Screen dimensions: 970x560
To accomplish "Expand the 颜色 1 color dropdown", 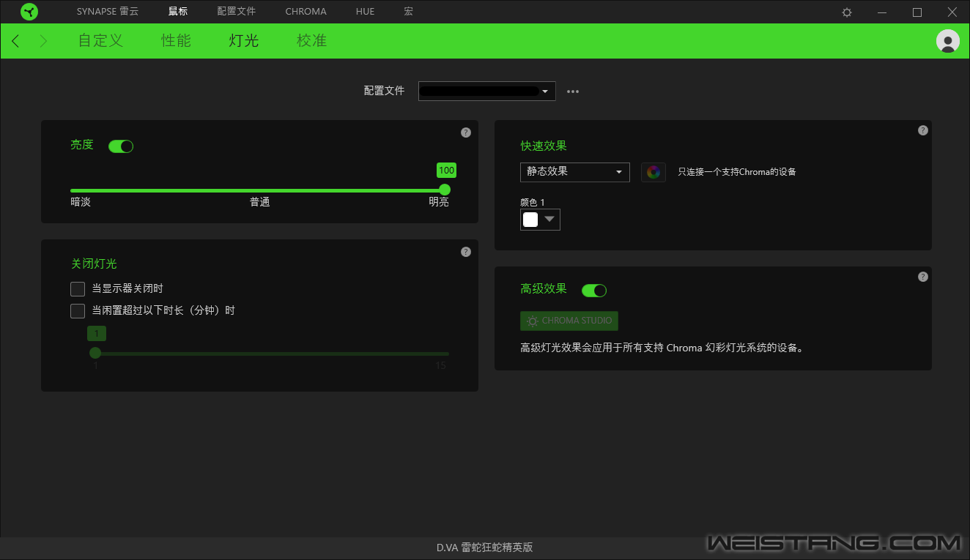I will 540,220.
